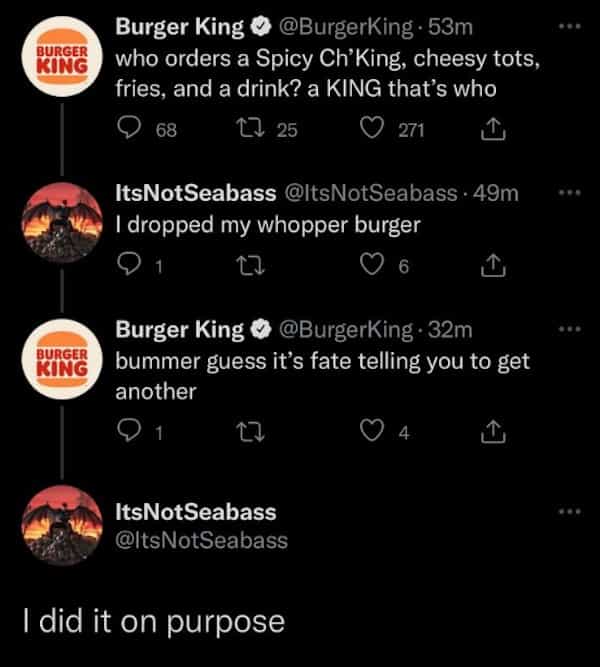The width and height of the screenshot is (600, 667).
Task: Open more options on 49m ItsNotSeabass tweet
Action: click(570, 192)
